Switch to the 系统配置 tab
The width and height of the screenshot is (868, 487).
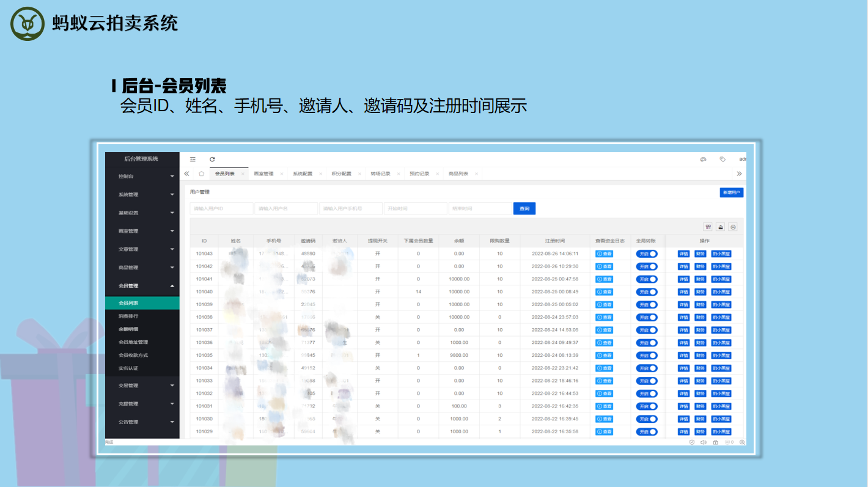click(303, 174)
